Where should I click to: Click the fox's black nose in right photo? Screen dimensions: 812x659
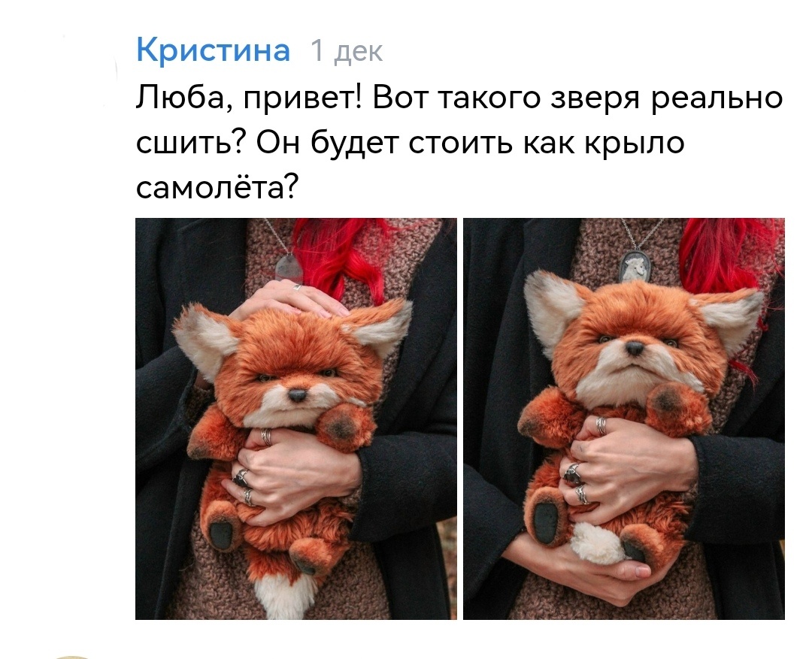pyautogui.click(x=634, y=348)
